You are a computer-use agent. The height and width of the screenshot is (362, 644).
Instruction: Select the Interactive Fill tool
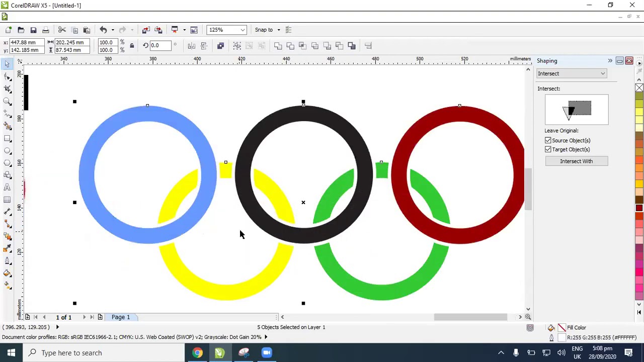click(7, 286)
